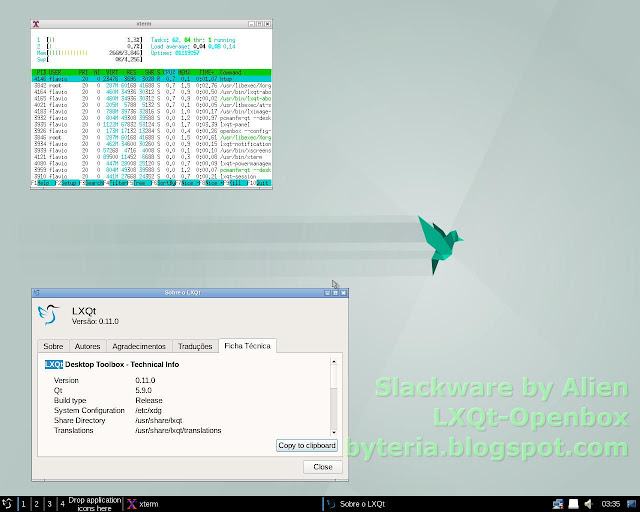
Task: Click the xterm window title bar X icon
Action: pos(36,24)
